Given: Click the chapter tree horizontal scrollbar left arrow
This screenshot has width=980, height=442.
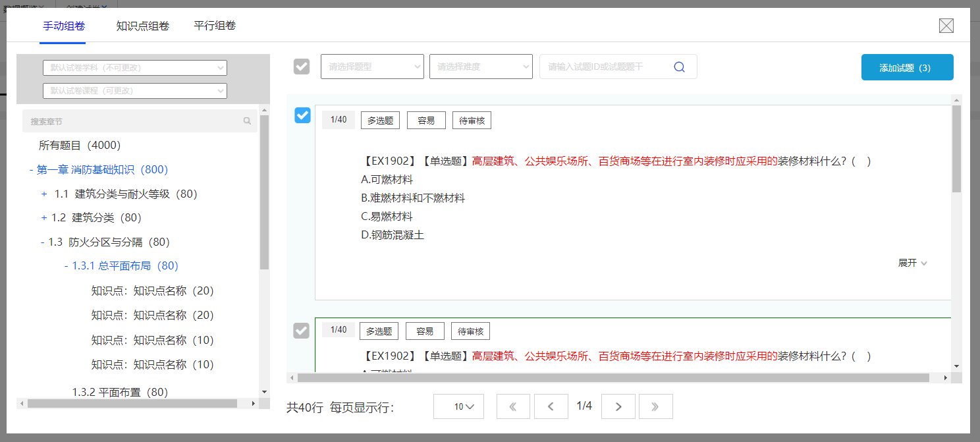Looking at the screenshot, I should click(22, 403).
